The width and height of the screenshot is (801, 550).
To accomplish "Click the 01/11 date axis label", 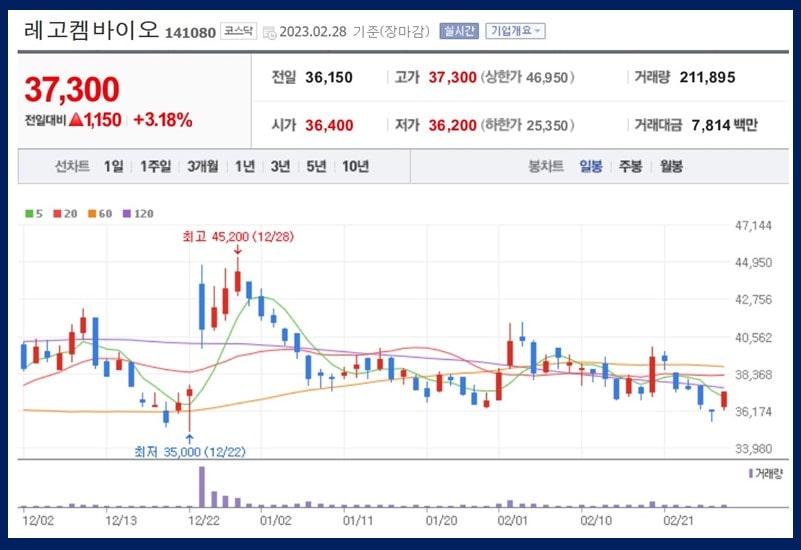I will coord(358,520).
